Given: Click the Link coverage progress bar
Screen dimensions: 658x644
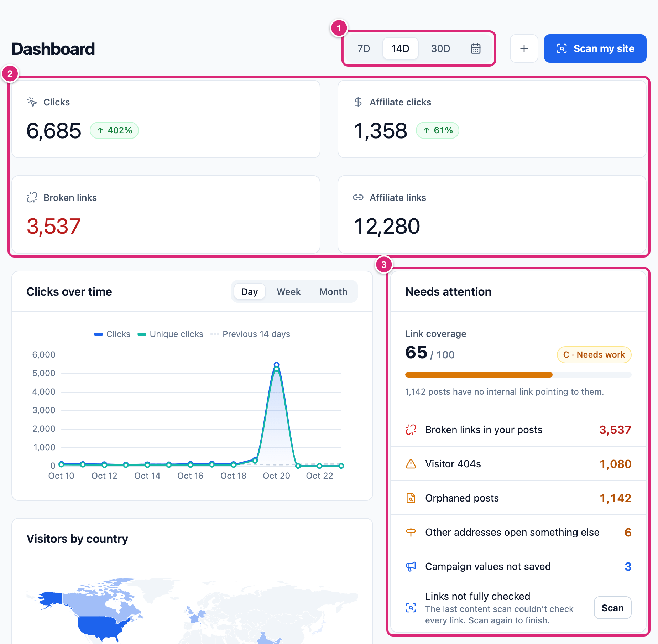Looking at the screenshot, I should pyautogui.click(x=518, y=375).
